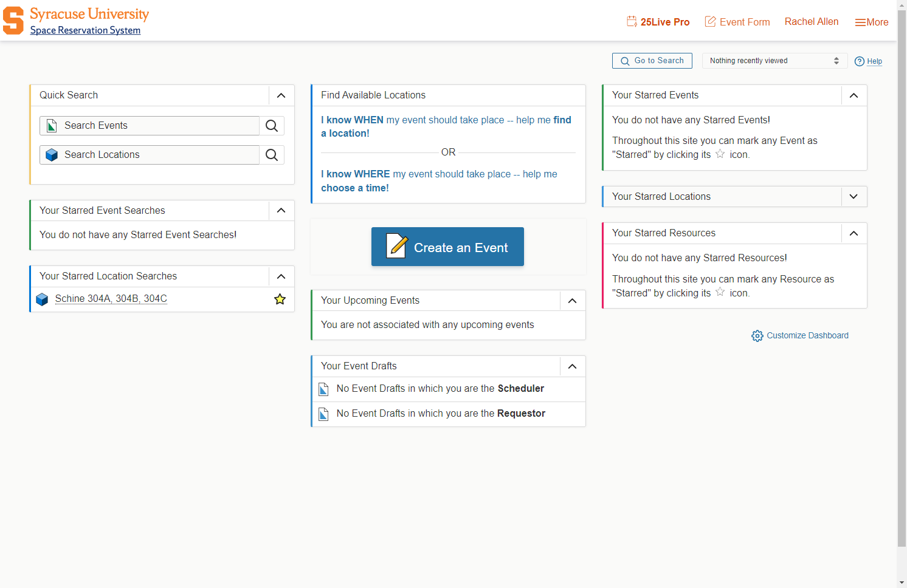
Task: Collapse Your Upcoming Events panel
Action: point(573,301)
